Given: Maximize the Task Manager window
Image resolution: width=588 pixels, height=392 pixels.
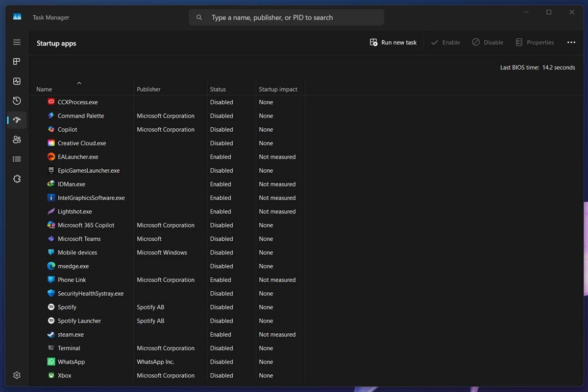Looking at the screenshot, I should point(549,12).
